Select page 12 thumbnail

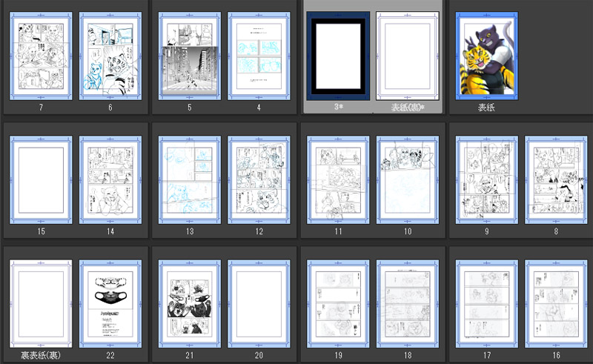(259, 180)
